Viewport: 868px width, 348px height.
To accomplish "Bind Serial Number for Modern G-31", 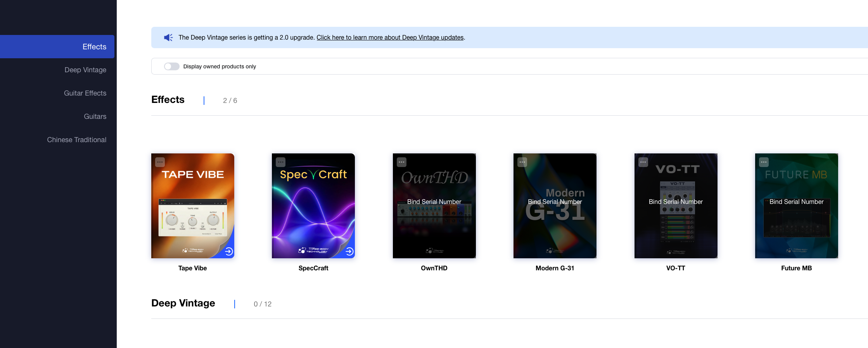I will point(555,202).
